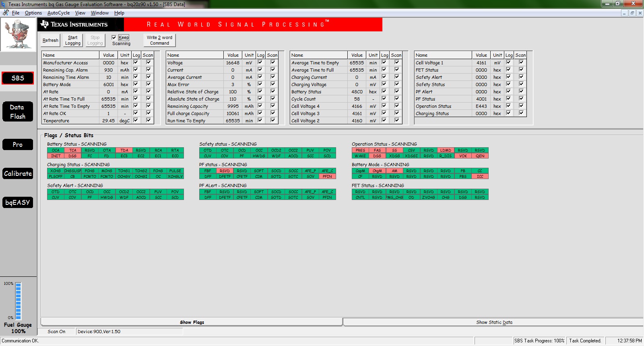The image size is (644, 346).
Task: Click SBS Task Progress 100% indicator
Action: [539, 341]
